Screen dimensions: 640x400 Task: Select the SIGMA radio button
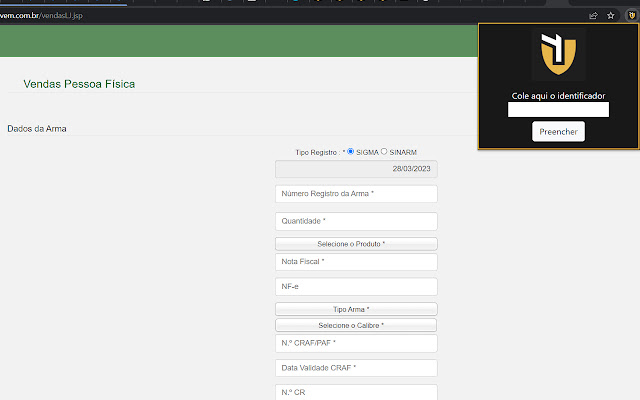(351, 151)
